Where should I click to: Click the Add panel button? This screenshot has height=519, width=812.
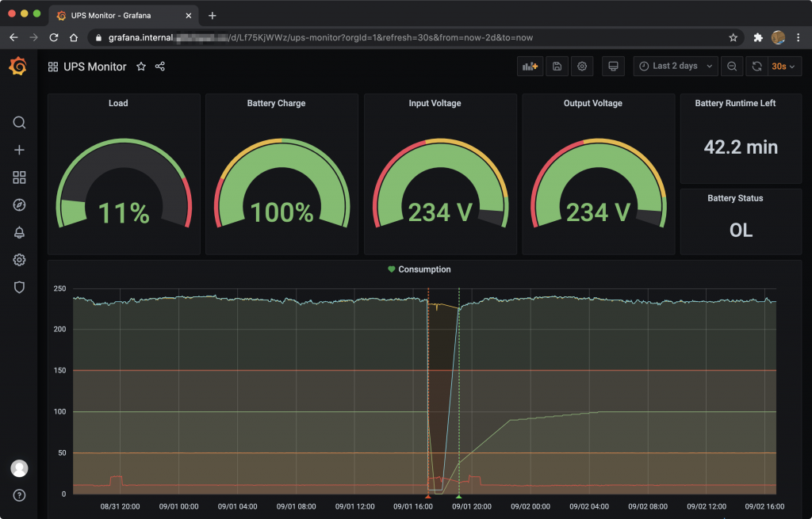point(529,67)
